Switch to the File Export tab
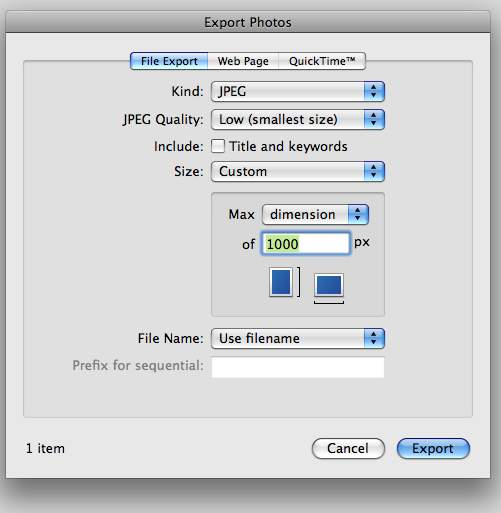Screen dimensions: 501x513 [x=169, y=61]
